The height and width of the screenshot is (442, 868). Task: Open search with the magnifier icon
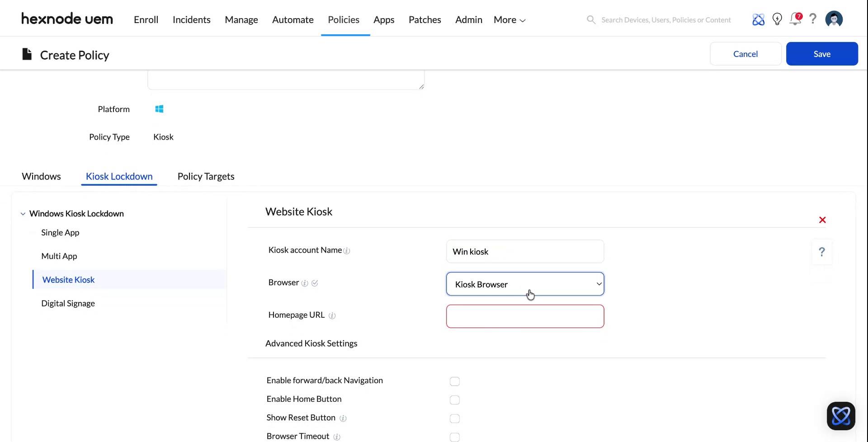[591, 19]
